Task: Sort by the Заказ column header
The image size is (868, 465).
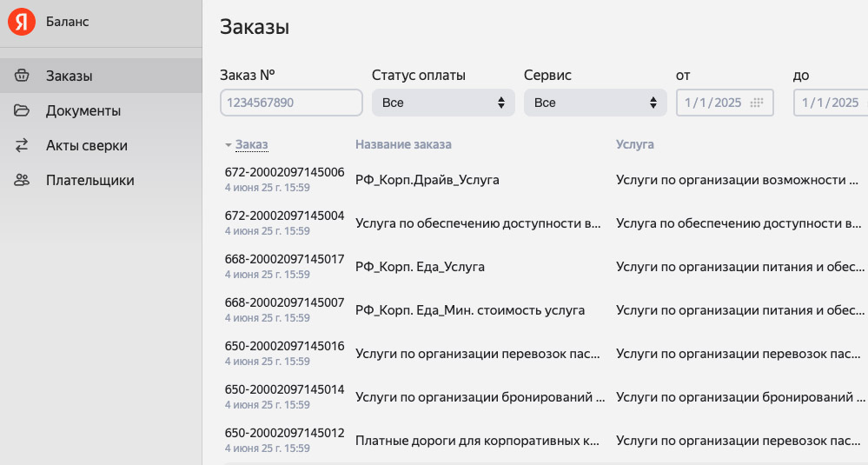Action: click(252, 144)
